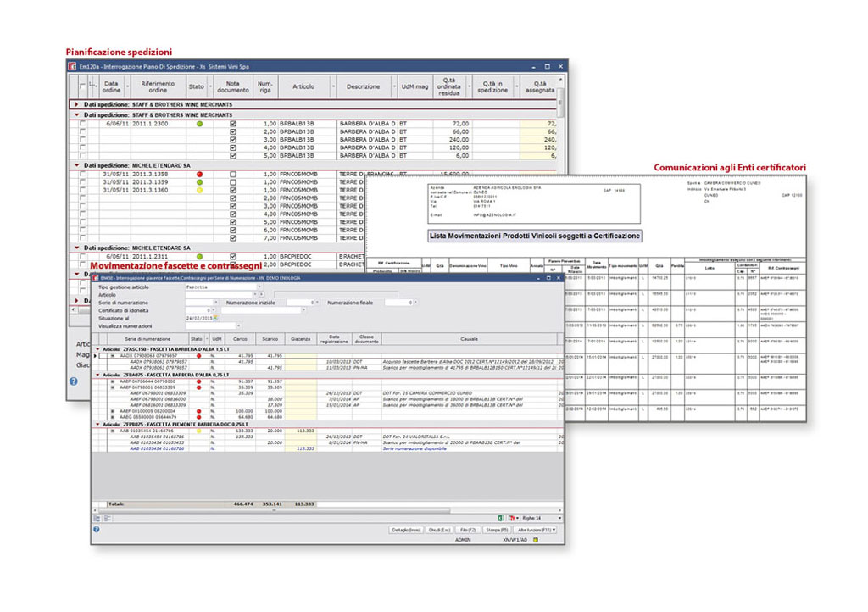Toggle Nota documento checkbox for order 2011.3.1358
Image resolution: width=868 pixels, height=612 pixels.
pos(233,175)
